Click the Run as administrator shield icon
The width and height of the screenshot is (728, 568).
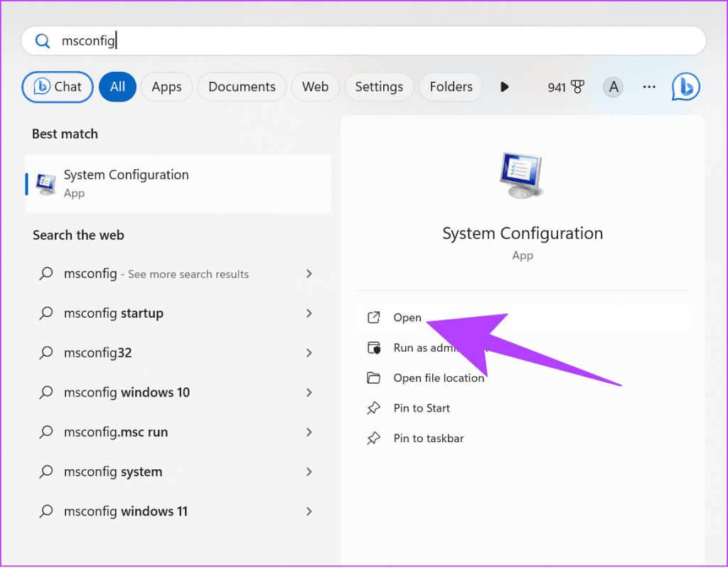point(375,348)
